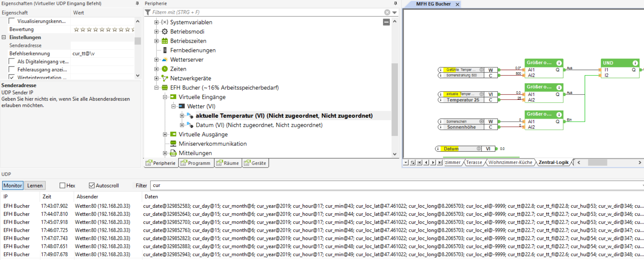Click the Systemvariablen tree icon
Viewport: 644px width, 260px height.
point(165,22)
